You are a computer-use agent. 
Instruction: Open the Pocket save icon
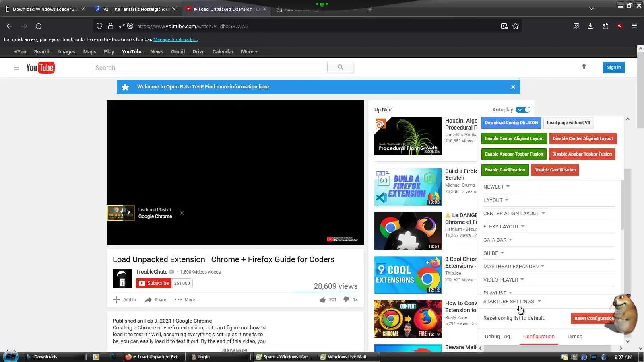point(576,26)
